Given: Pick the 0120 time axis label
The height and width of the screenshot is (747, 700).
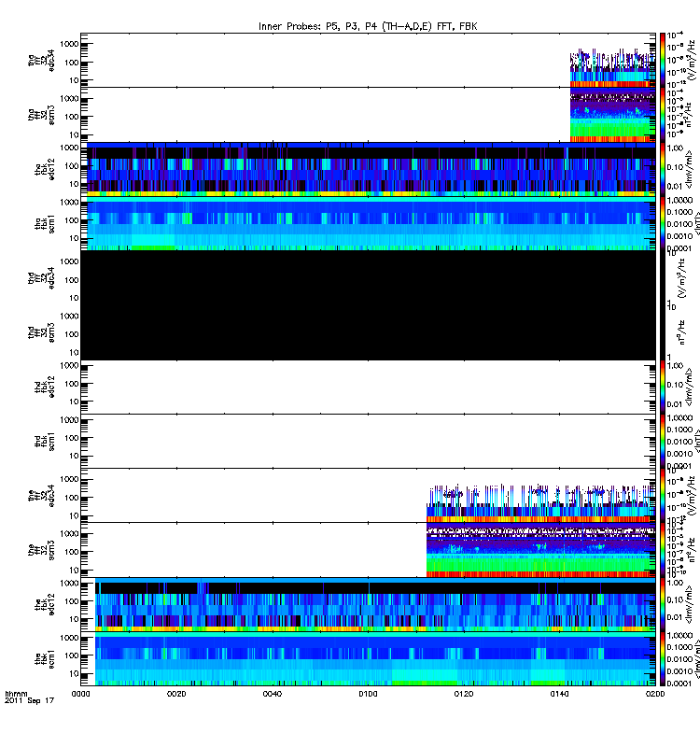Looking at the screenshot, I should pyautogui.click(x=464, y=694).
